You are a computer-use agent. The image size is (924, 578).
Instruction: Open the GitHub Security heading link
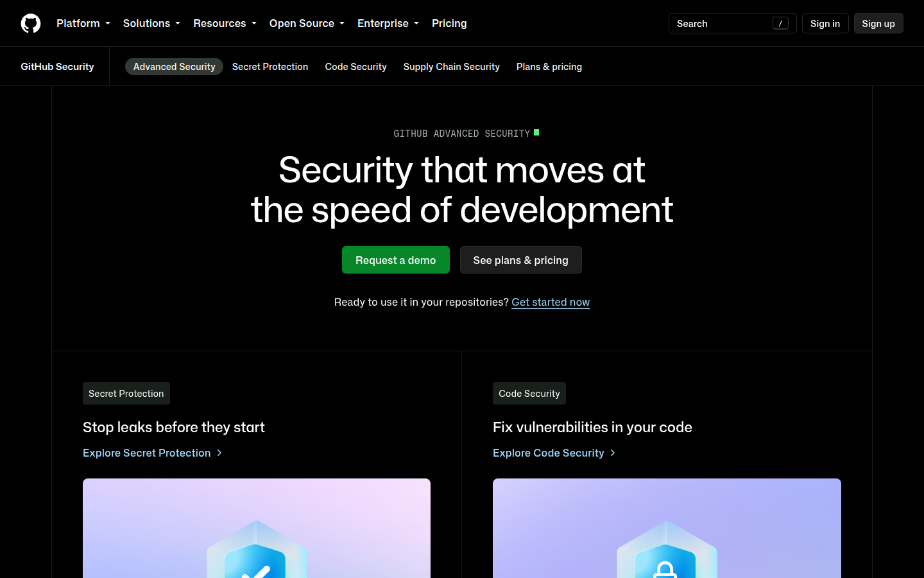tap(57, 67)
